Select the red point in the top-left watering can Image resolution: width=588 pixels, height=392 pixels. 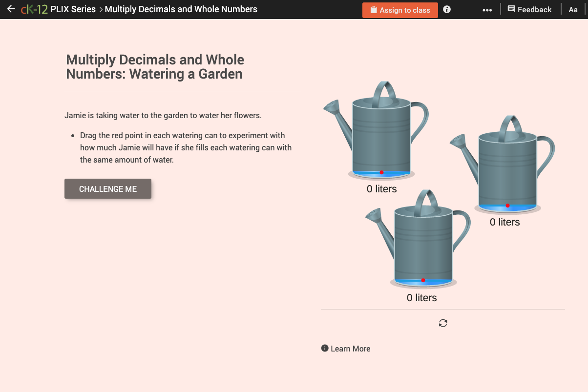point(381,172)
